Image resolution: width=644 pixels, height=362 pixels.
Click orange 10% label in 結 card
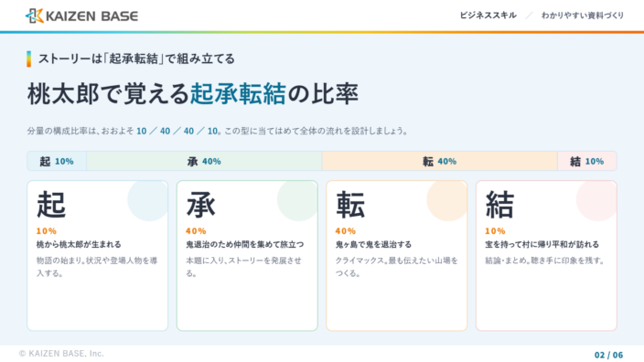pyautogui.click(x=495, y=231)
